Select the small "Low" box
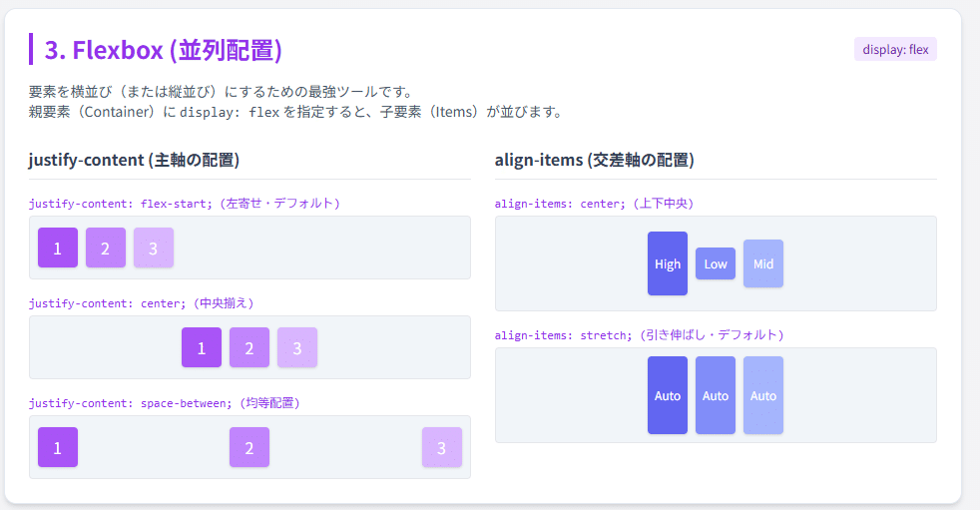The width and height of the screenshot is (980, 510). click(x=716, y=263)
